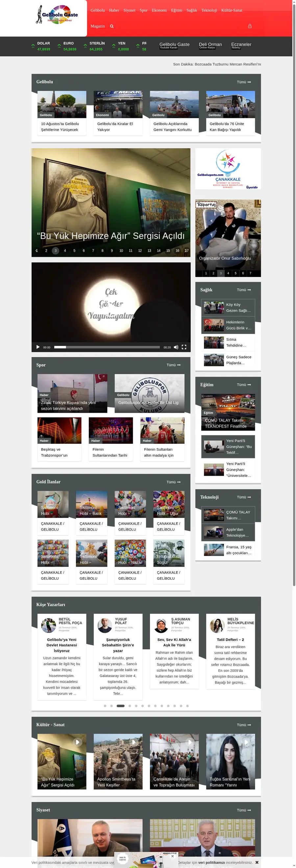The height and width of the screenshot is (868, 296).
Task: Click 'Tümü' in the Eğitim section header
Action: click(244, 385)
